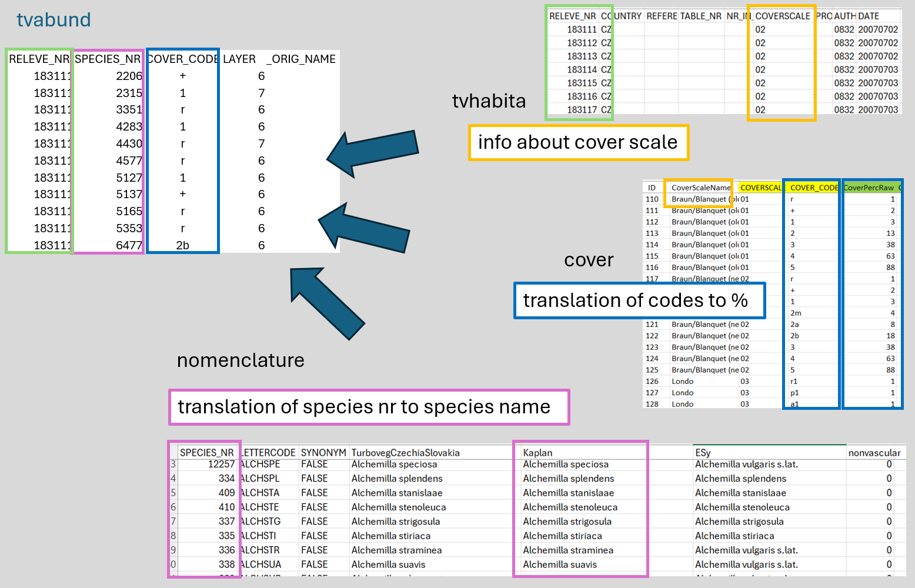Click COVER_CODE header in the tvabund table
This screenshot has height=588, width=915.
pos(183,59)
